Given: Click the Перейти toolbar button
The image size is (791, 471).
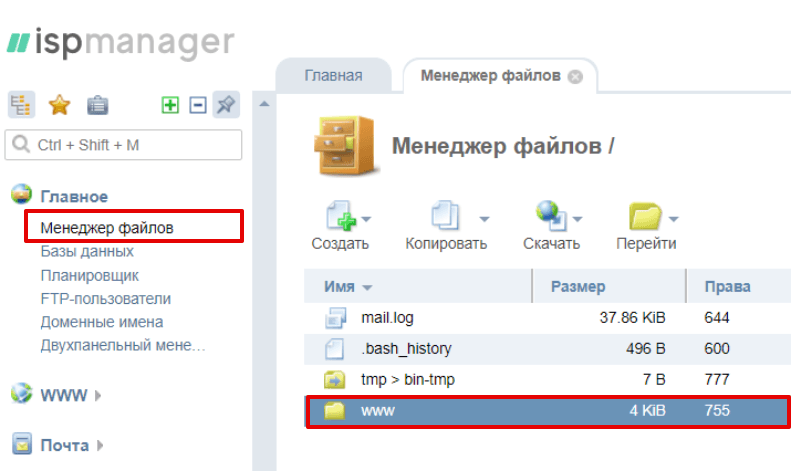Looking at the screenshot, I should (646, 225).
